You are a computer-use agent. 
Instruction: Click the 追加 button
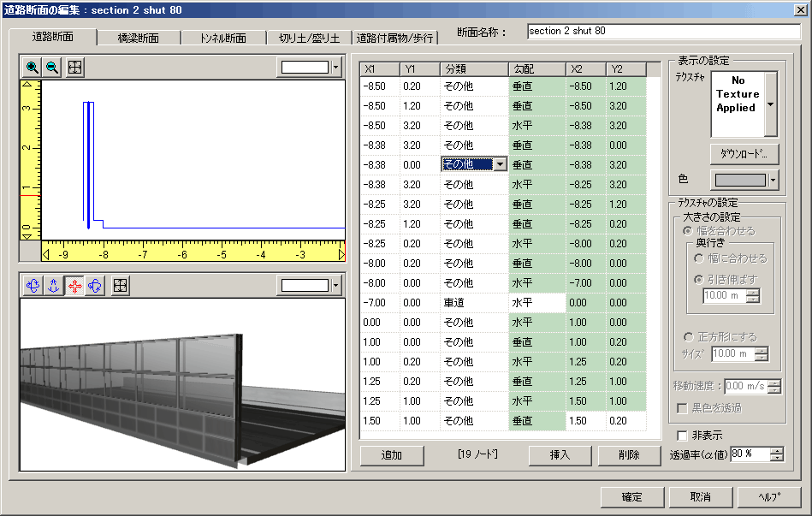pyautogui.click(x=392, y=455)
